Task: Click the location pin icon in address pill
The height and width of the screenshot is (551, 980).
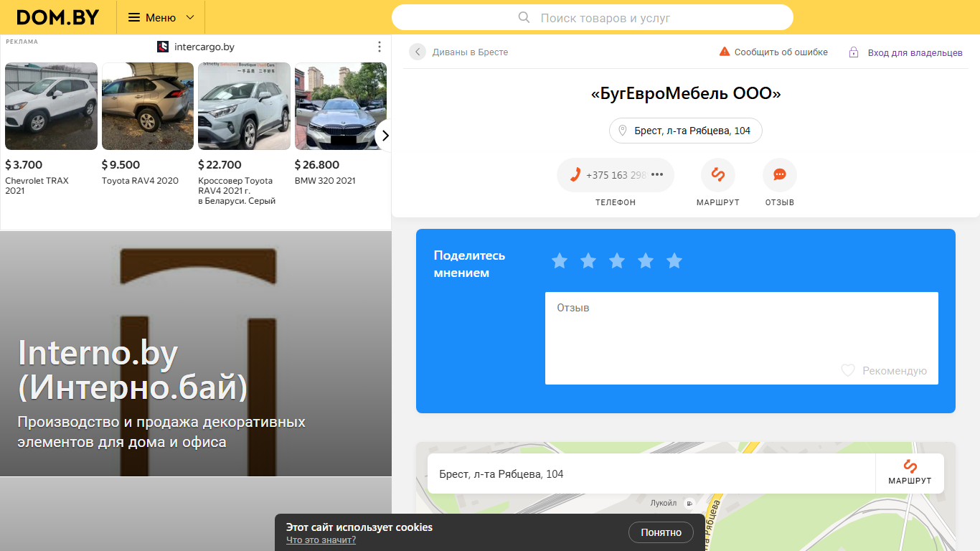Action: coord(623,131)
